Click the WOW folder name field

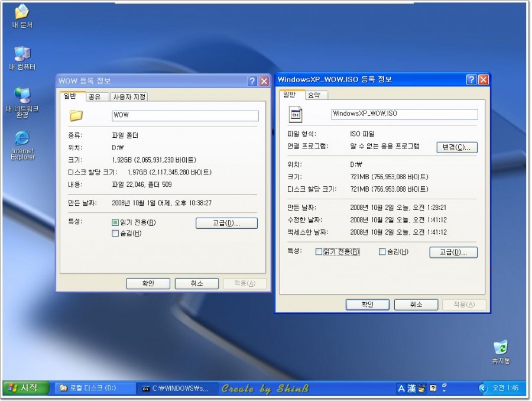(185, 116)
